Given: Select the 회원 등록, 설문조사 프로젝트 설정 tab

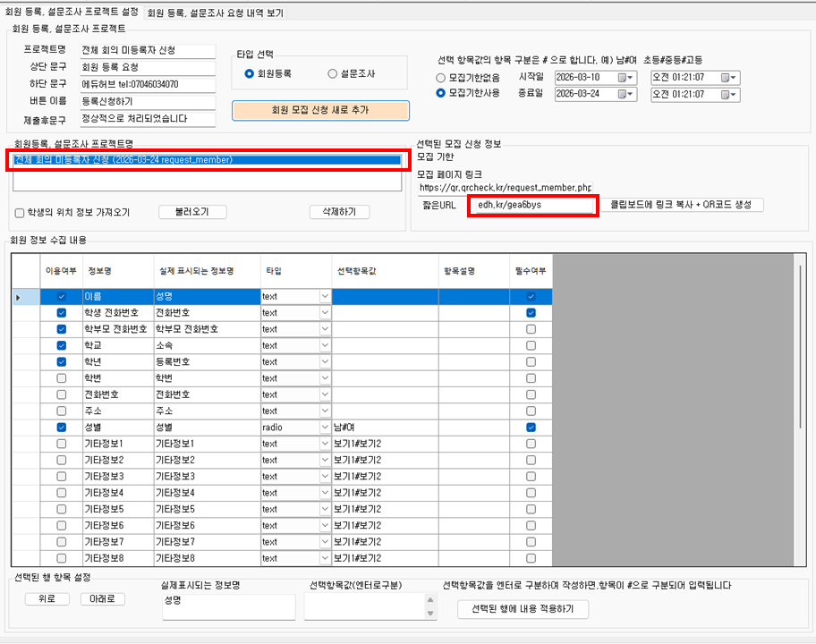Looking at the screenshot, I should [72, 13].
